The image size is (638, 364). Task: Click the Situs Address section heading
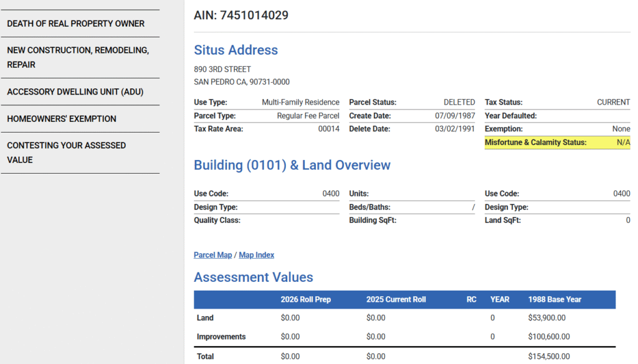(x=236, y=50)
